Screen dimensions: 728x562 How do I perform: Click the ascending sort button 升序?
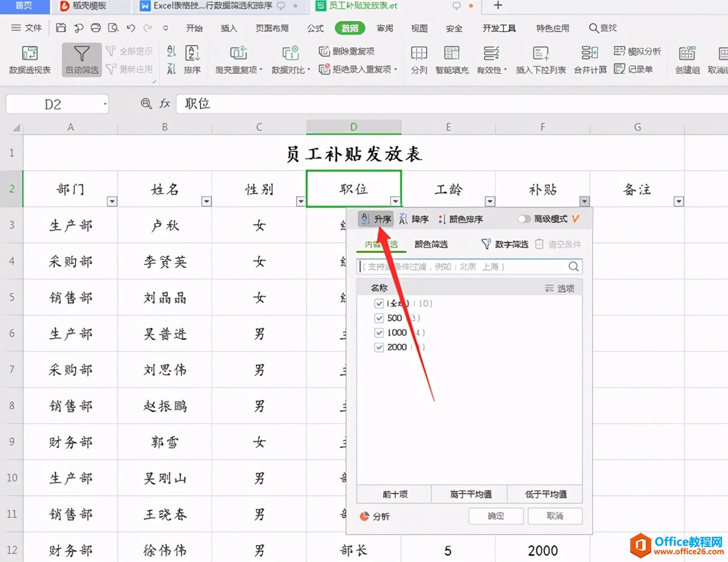pos(376,219)
